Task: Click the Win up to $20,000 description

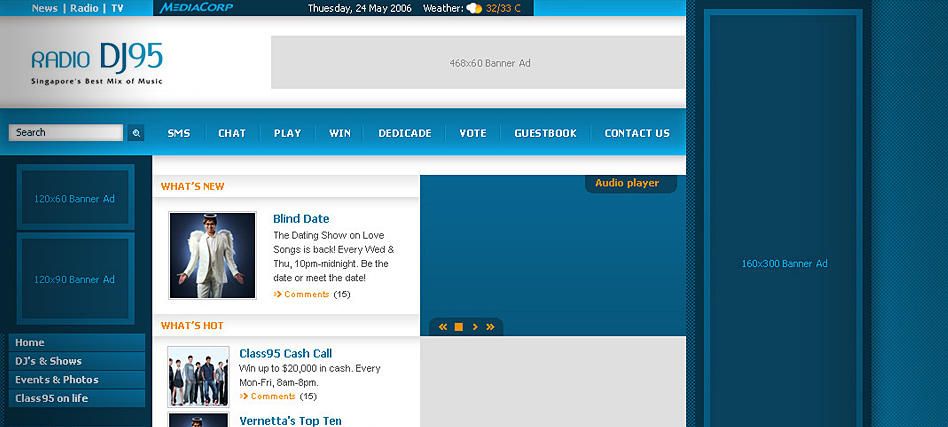Action: click(310, 376)
